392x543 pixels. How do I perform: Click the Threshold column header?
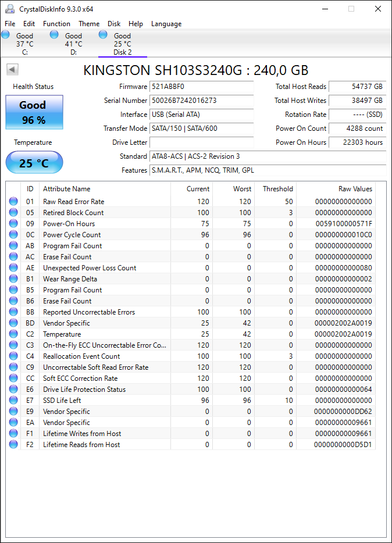[275, 189]
